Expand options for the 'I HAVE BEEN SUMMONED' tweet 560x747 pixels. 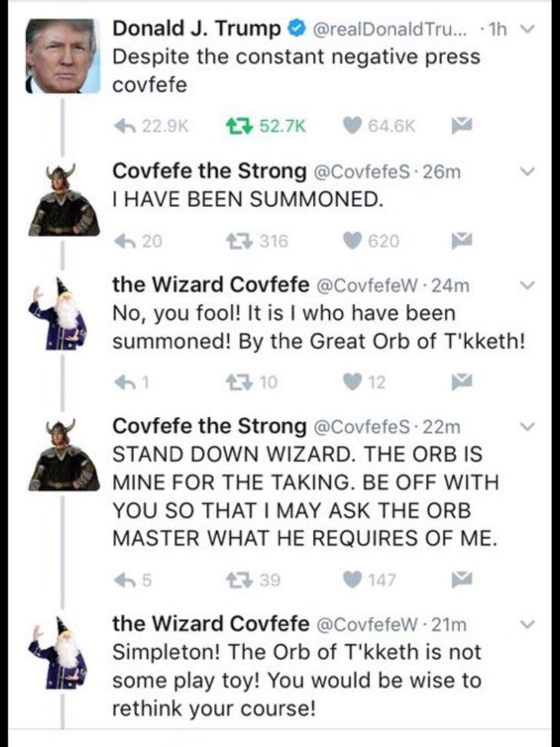526,171
